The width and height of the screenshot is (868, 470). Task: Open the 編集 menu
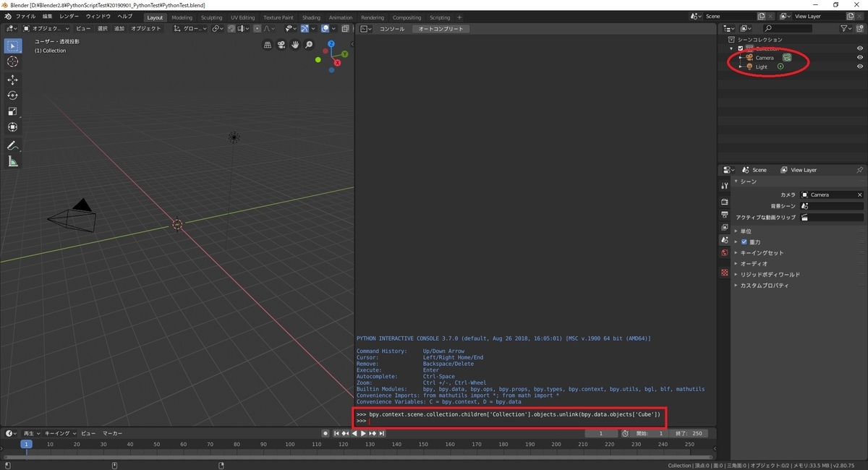tap(47, 17)
